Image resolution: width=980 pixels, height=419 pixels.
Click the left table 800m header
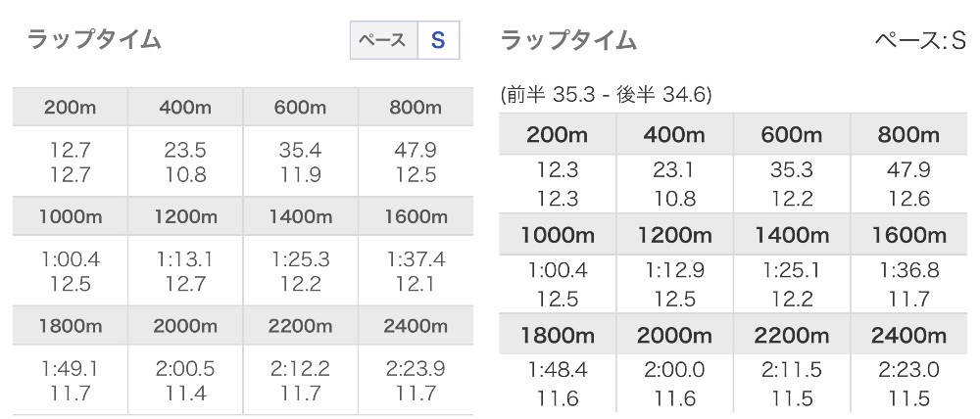[416, 107]
